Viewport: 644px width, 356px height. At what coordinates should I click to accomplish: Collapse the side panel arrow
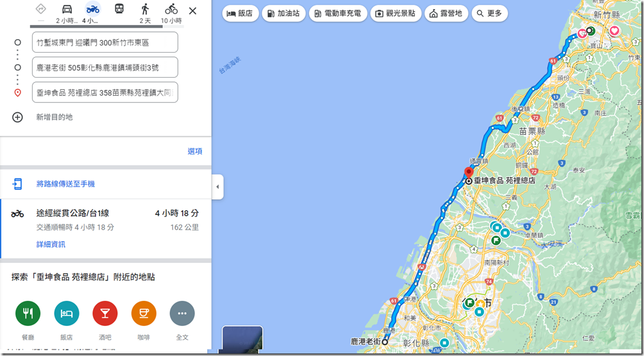tap(217, 187)
